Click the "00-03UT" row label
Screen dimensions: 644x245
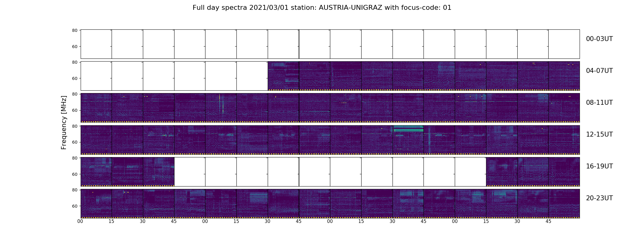599,39
